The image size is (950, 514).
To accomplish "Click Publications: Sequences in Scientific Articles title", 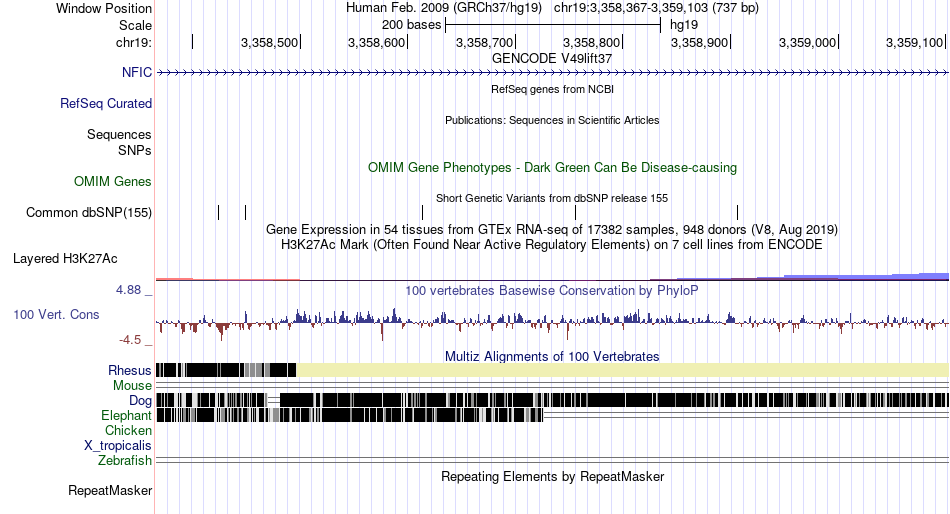I will click(552, 120).
